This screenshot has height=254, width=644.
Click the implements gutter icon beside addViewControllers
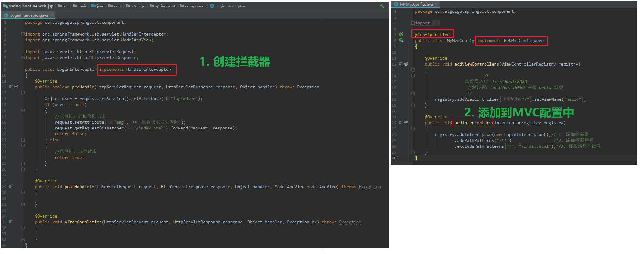pyautogui.click(x=400, y=64)
